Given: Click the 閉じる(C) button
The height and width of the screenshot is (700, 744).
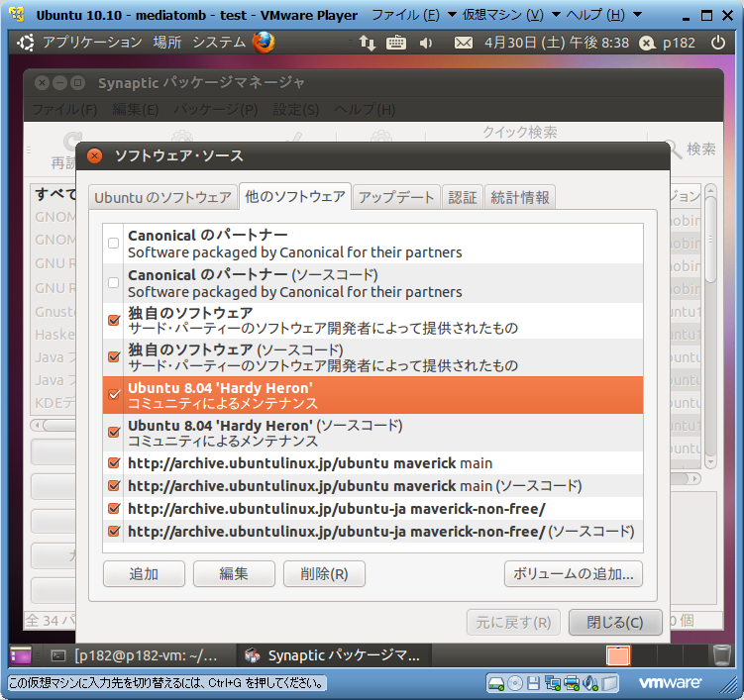Looking at the screenshot, I should coord(615,622).
